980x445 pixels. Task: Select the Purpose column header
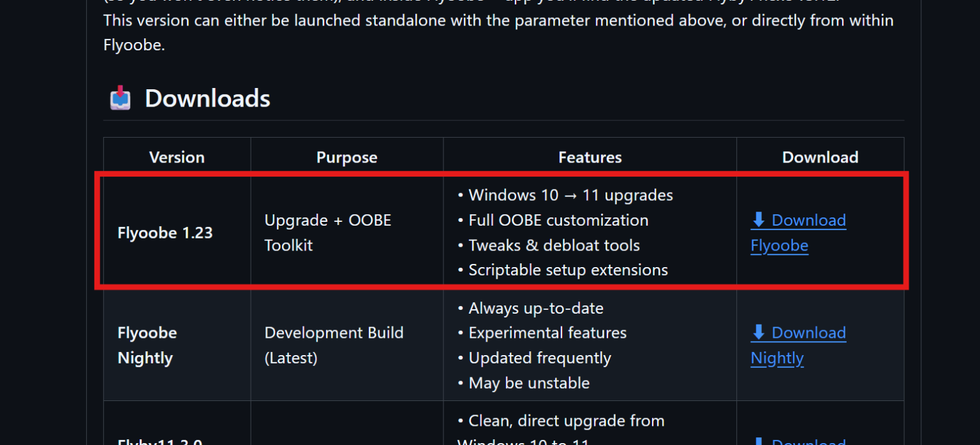[x=346, y=157]
